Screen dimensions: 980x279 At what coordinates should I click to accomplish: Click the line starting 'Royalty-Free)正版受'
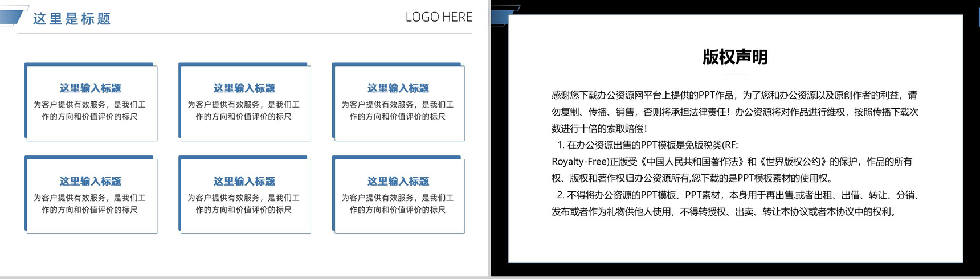(x=732, y=162)
